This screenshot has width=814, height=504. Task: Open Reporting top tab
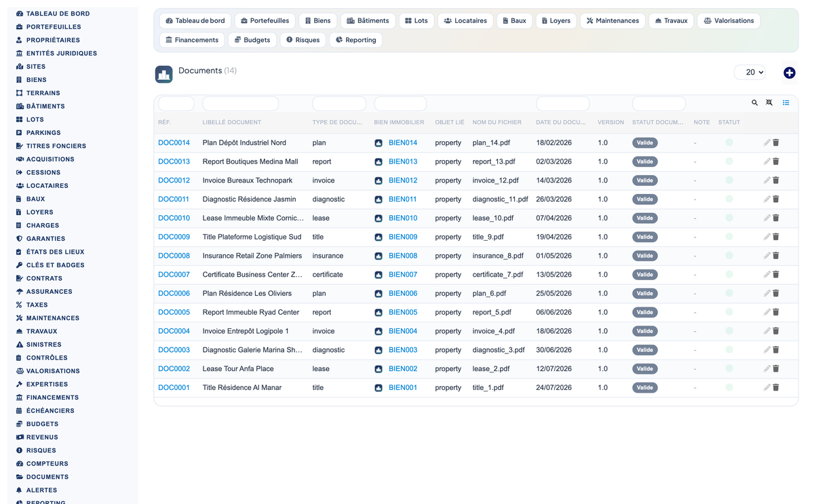(355, 40)
